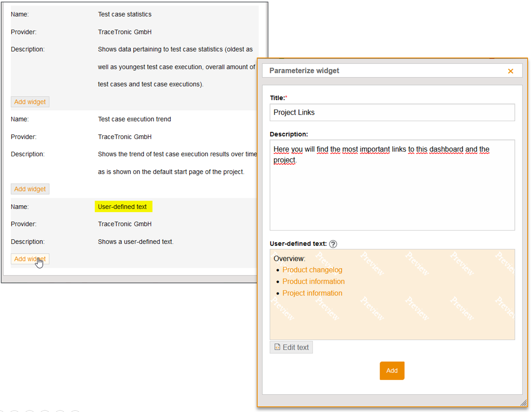Click the Parameterize widget dialog title
The width and height of the screenshot is (532, 412).
[304, 70]
